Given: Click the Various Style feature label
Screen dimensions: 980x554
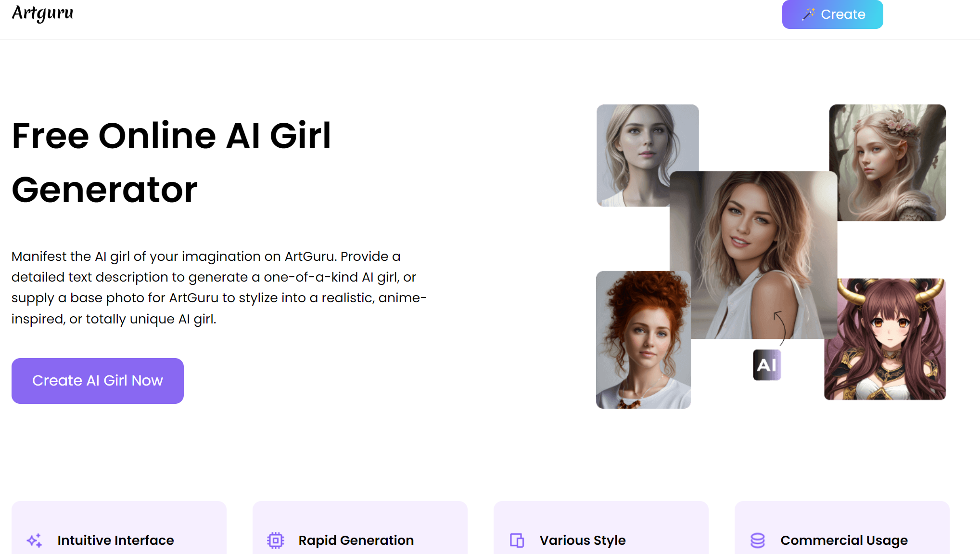Looking at the screenshot, I should click(583, 541).
